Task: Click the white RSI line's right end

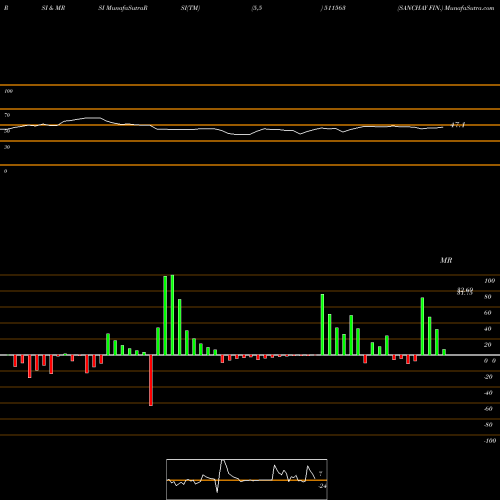Action: pyautogui.click(x=443, y=127)
